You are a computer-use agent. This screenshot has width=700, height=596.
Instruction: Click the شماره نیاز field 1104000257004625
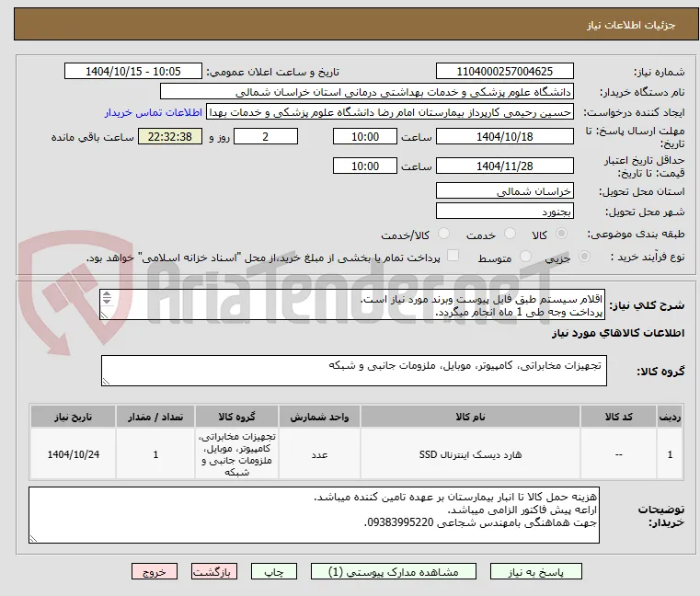pos(504,72)
